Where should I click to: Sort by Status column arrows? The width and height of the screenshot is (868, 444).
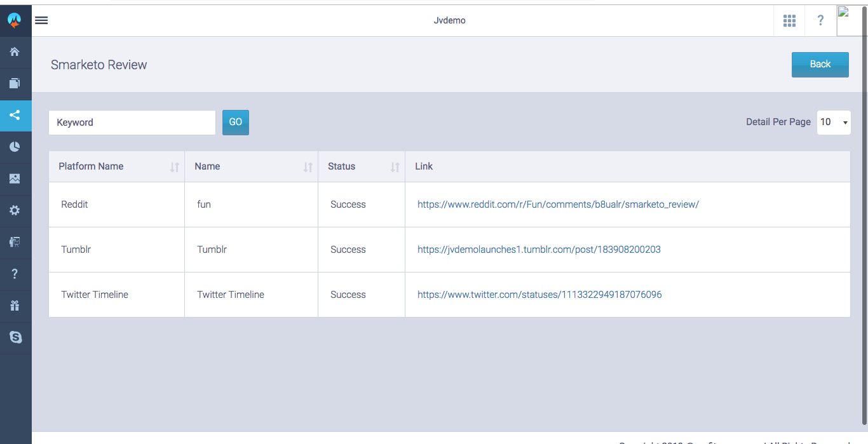(395, 167)
